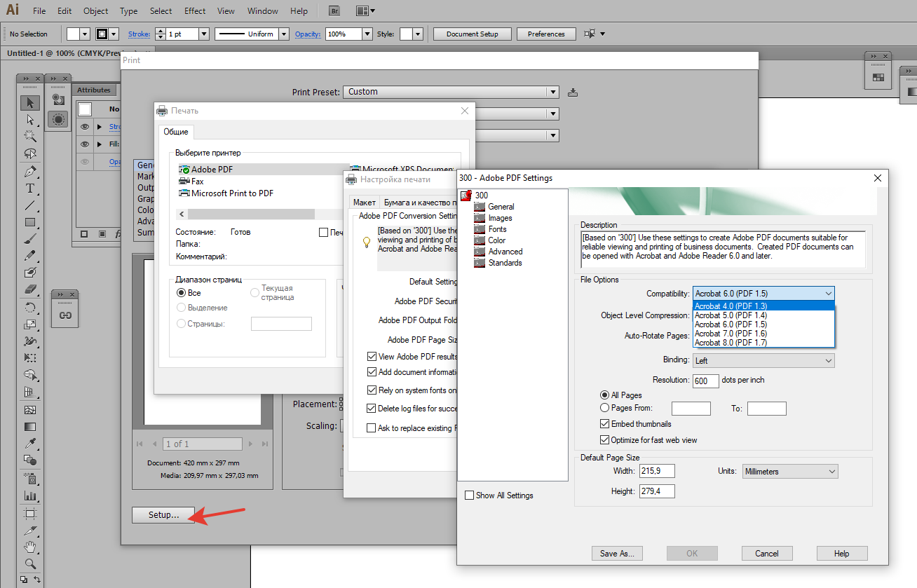Select the Pen tool

[x=30, y=172]
